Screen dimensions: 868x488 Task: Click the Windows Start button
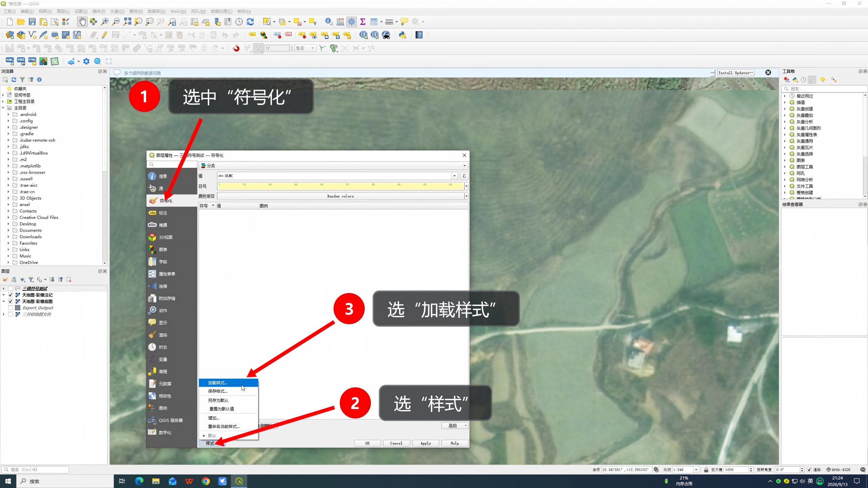tap(8, 481)
